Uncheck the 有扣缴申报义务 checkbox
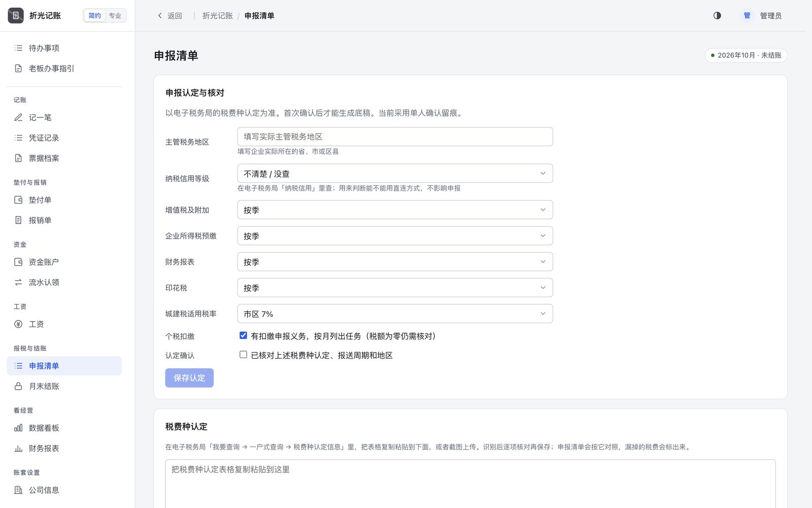This screenshot has height=508, width=812. (243, 335)
